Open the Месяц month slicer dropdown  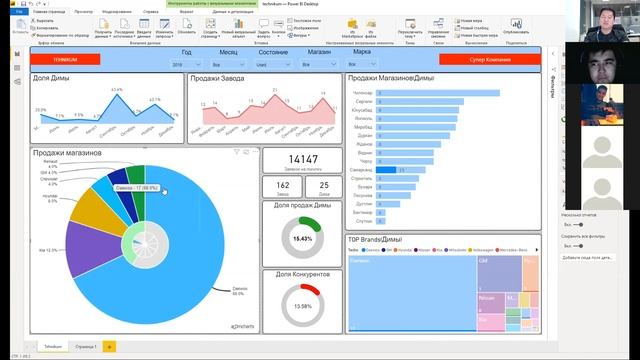(x=228, y=64)
